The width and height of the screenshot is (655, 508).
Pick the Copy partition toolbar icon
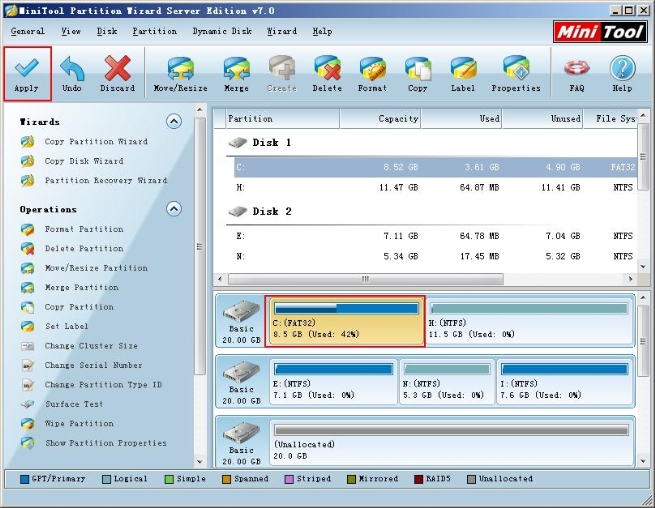tap(418, 74)
